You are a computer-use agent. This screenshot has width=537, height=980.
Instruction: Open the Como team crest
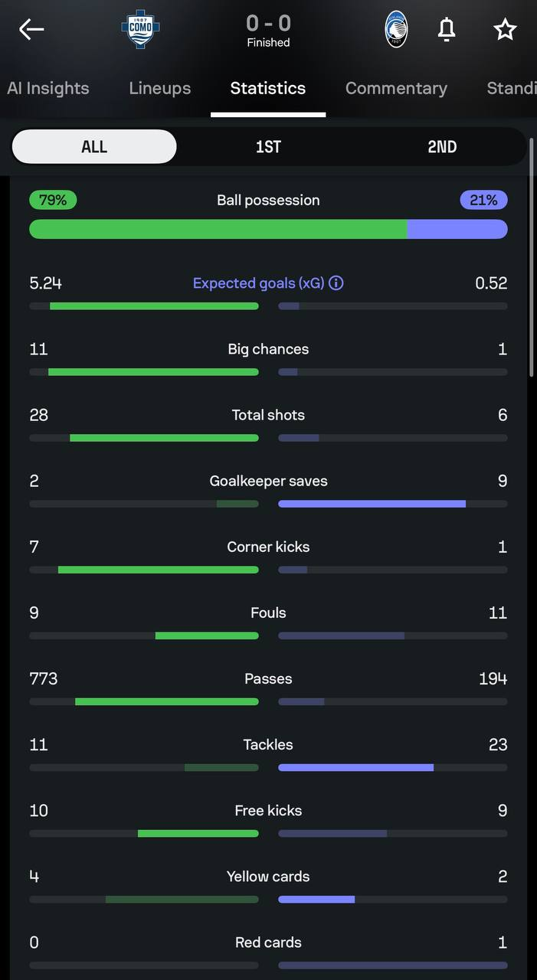[x=140, y=29]
